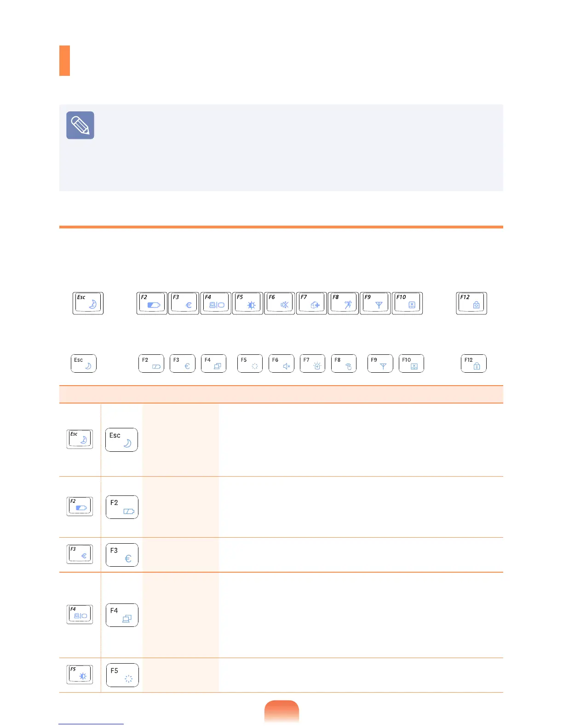
Task: Click the rounded F4 display key in the table
Action: coord(122,615)
